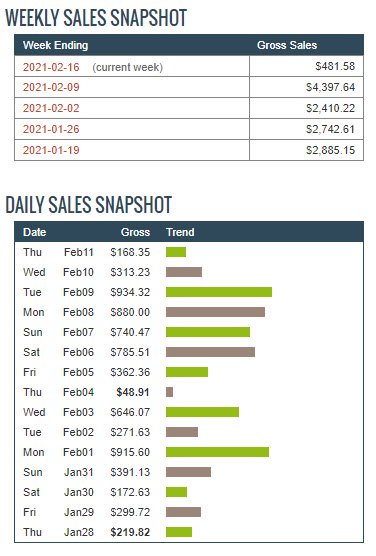Click the green trend bar for Feb01
Image resolution: width=376 pixels, height=556 pixels.
217,452
